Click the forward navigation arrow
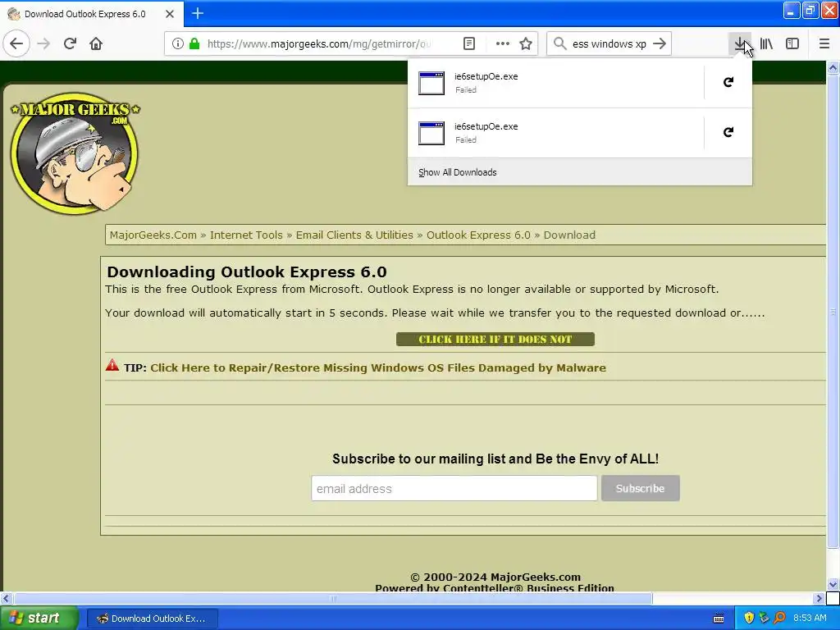The height and width of the screenshot is (630, 840). pyautogui.click(x=43, y=44)
